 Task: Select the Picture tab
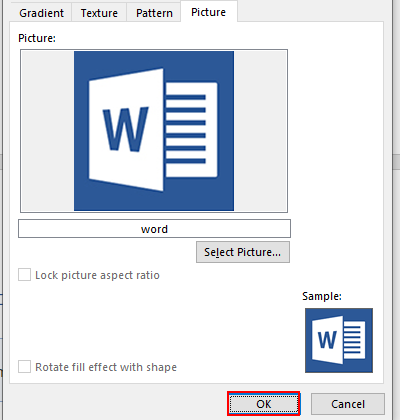point(209,12)
